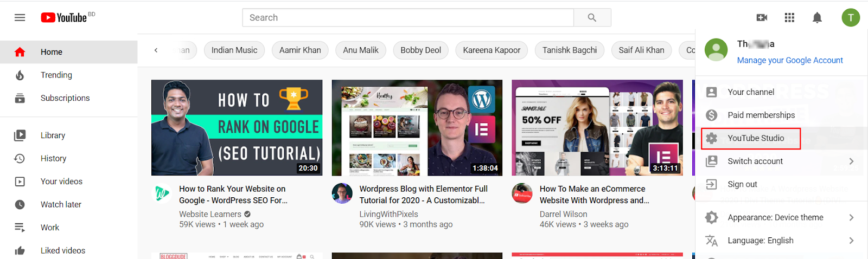Screen dimensions: 868x259
Task: Click the Library sidebar icon
Action: pyautogui.click(x=20, y=135)
